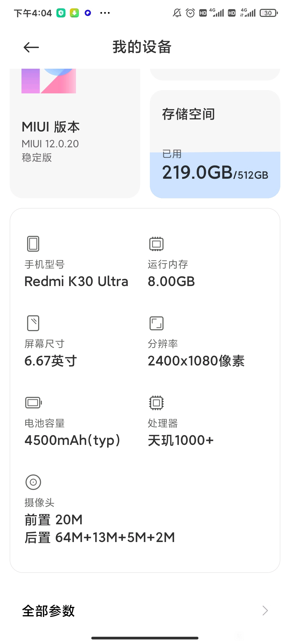
Task: Open the MIUI 版本 card
Action: [x=75, y=133]
